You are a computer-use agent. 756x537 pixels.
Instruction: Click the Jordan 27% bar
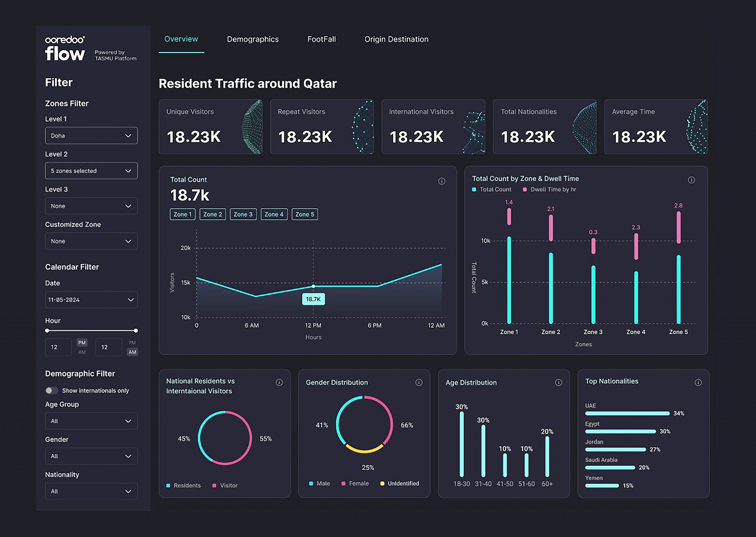click(615, 450)
